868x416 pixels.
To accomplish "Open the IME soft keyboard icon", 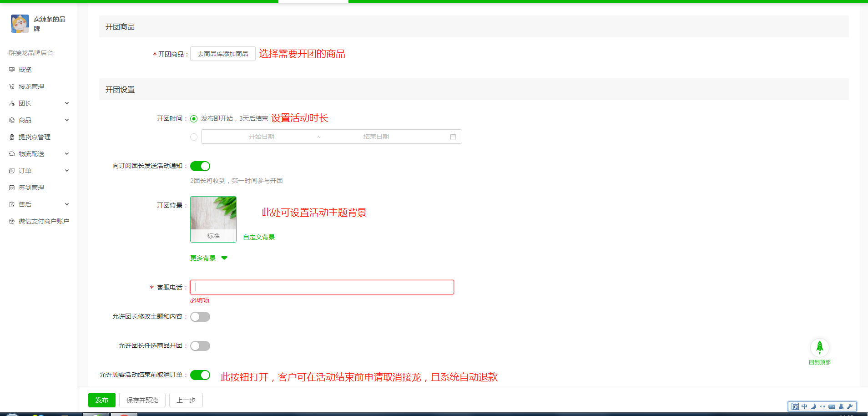I will pos(832,406).
